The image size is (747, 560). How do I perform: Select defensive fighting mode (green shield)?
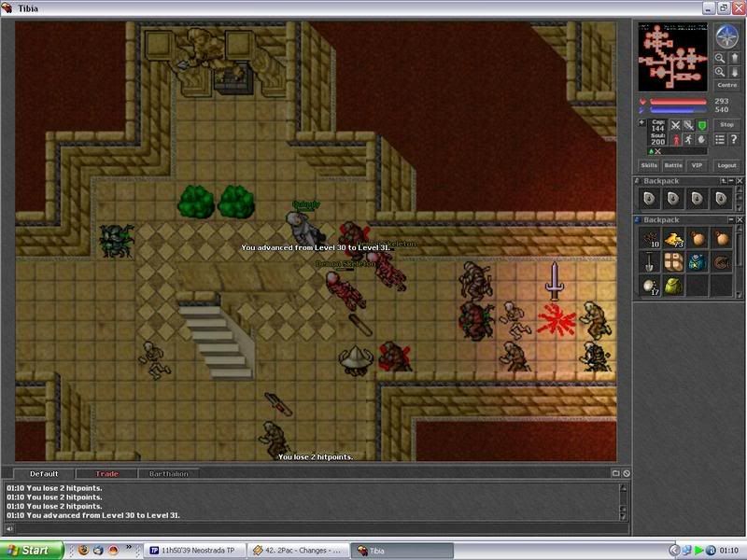click(702, 125)
